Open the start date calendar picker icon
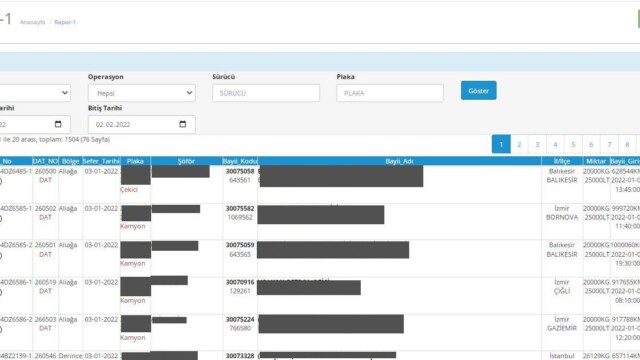 pyautogui.click(x=58, y=124)
